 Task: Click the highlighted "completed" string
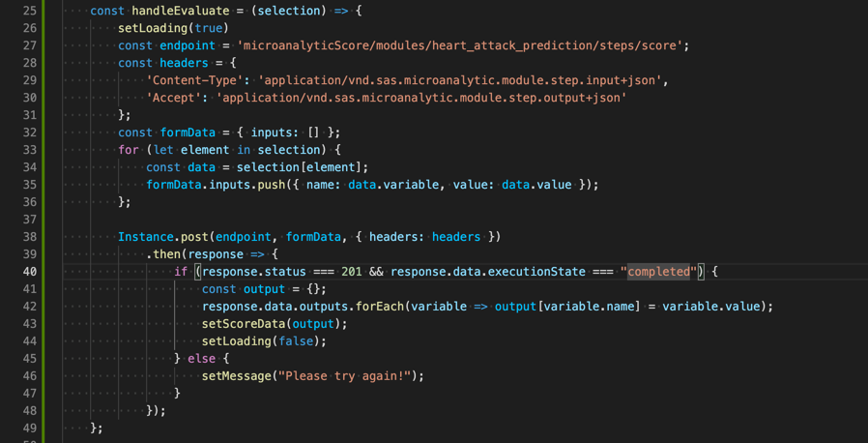point(662,272)
